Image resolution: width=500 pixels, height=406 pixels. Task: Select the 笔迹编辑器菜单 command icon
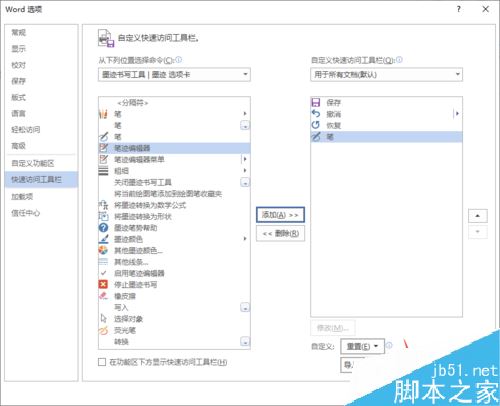(104, 159)
